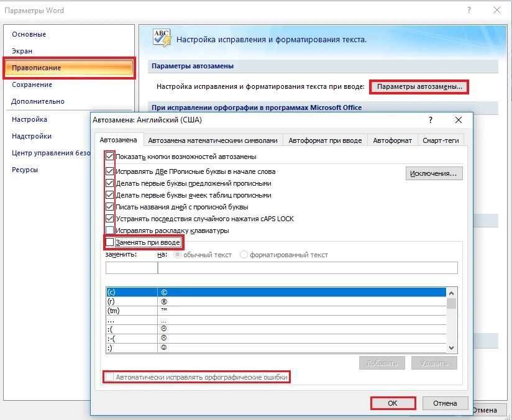Close the Автозамена dialog with X
The height and width of the screenshot is (420, 512).
pos(459,120)
